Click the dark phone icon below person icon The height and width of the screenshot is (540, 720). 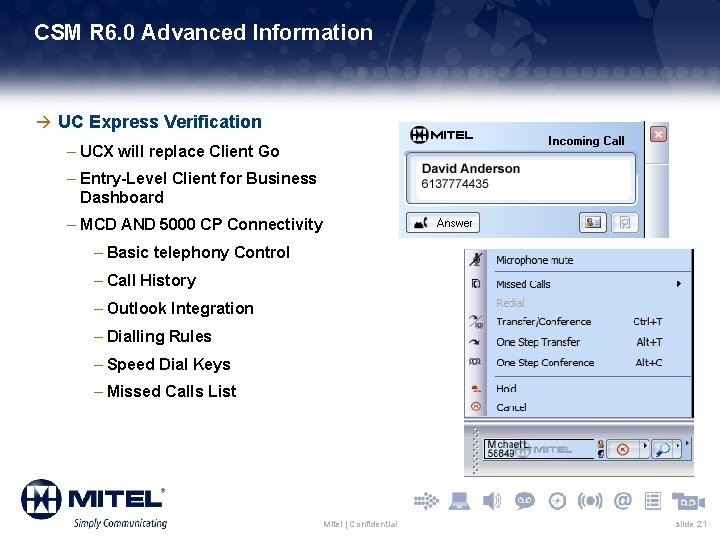(601, 454)
